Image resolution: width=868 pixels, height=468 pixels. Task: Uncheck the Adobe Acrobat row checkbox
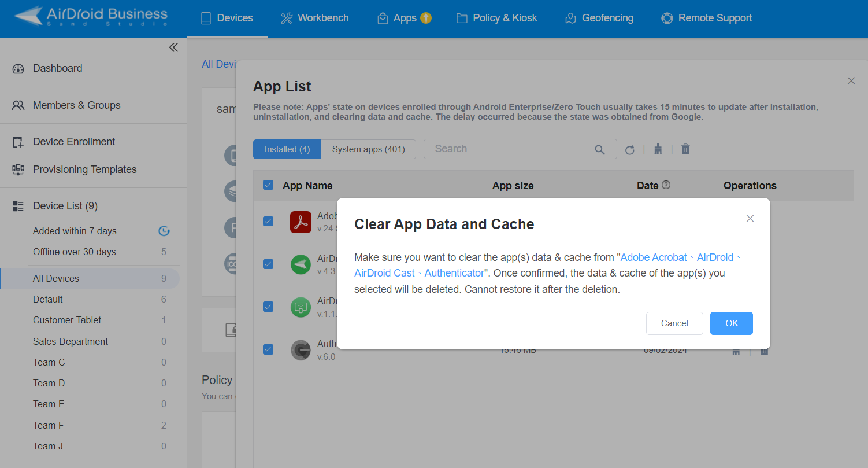pos(268,221)
